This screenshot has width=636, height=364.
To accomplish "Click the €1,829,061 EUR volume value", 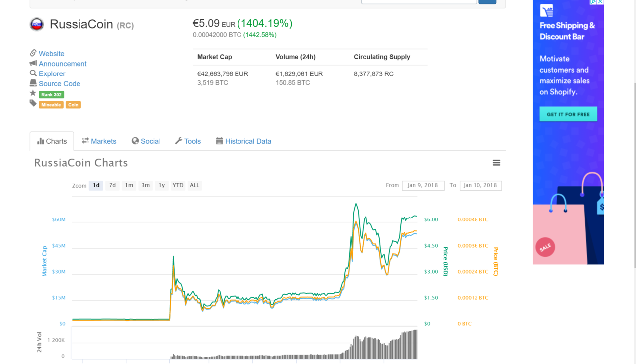I will click(299, 73).
